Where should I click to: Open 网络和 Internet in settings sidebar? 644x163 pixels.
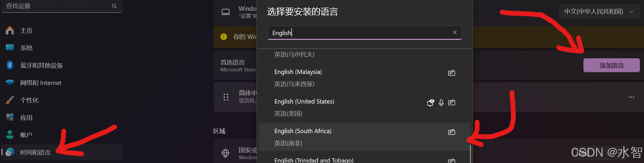tap(62, 83)
